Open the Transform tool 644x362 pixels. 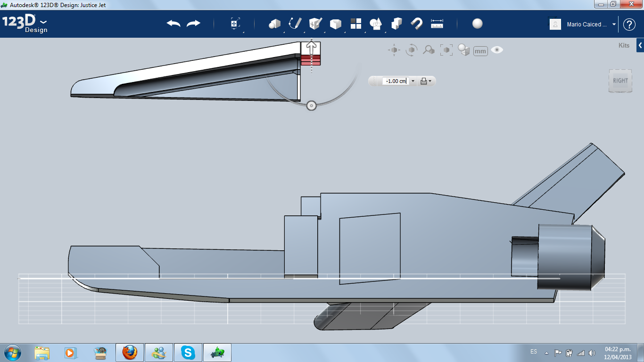pos(235,24)
